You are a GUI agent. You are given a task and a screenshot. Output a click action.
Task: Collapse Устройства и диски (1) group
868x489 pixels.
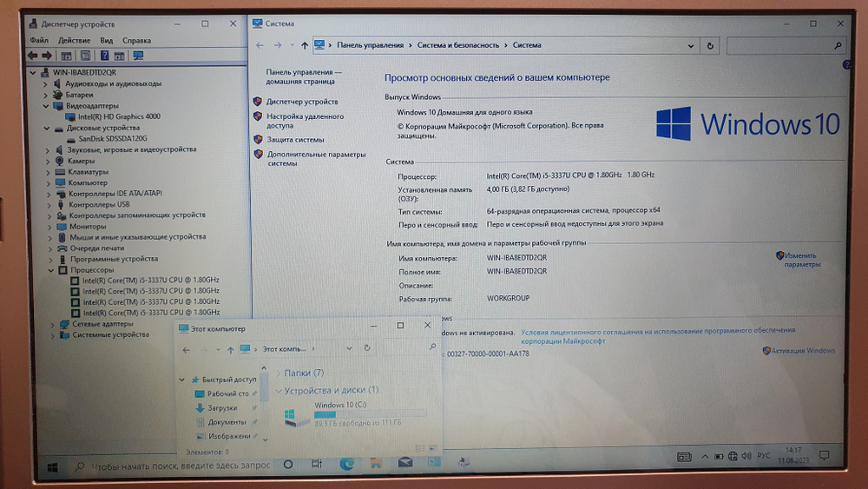[279, 391]
